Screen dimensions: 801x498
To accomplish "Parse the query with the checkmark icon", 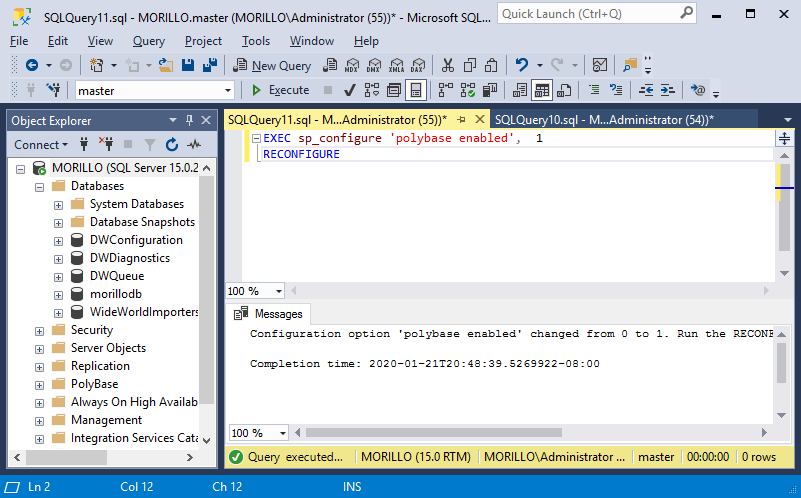I will click(x=349, y=90).
